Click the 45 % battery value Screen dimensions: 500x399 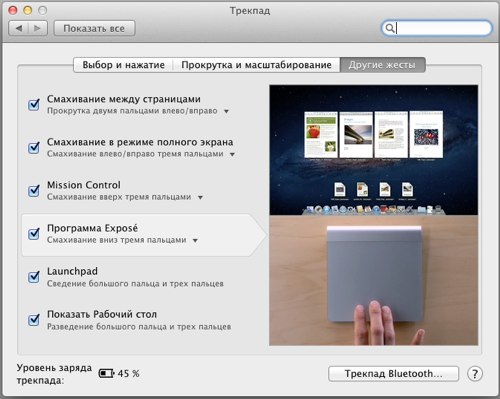[128, 373]
